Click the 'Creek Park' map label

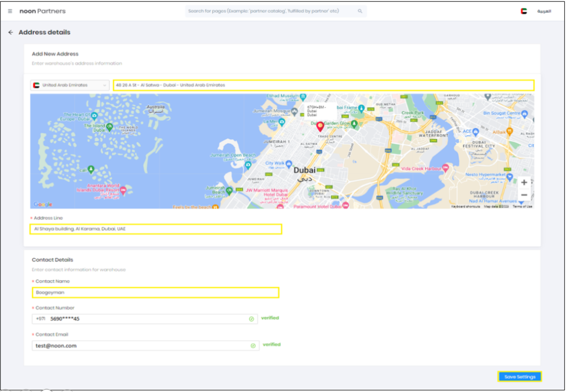pos(413,113)
